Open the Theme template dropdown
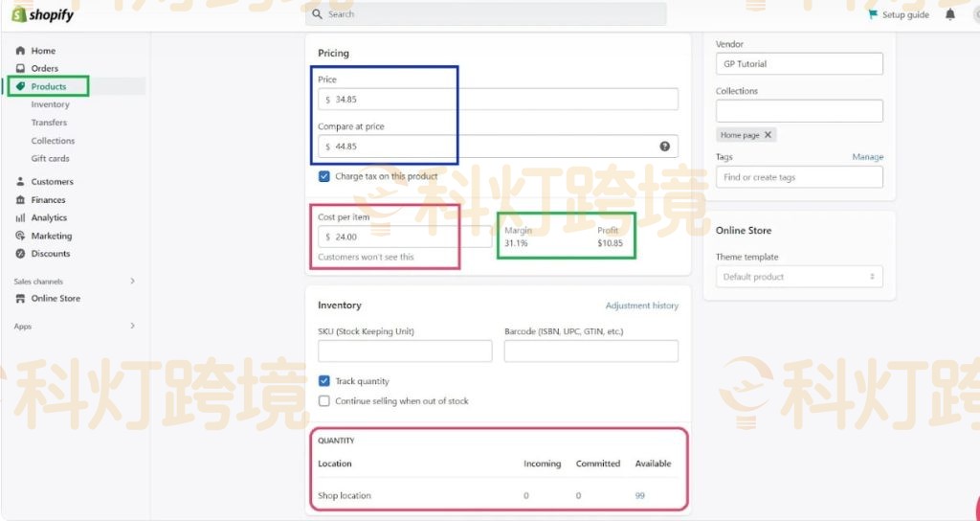 (799, 277)
